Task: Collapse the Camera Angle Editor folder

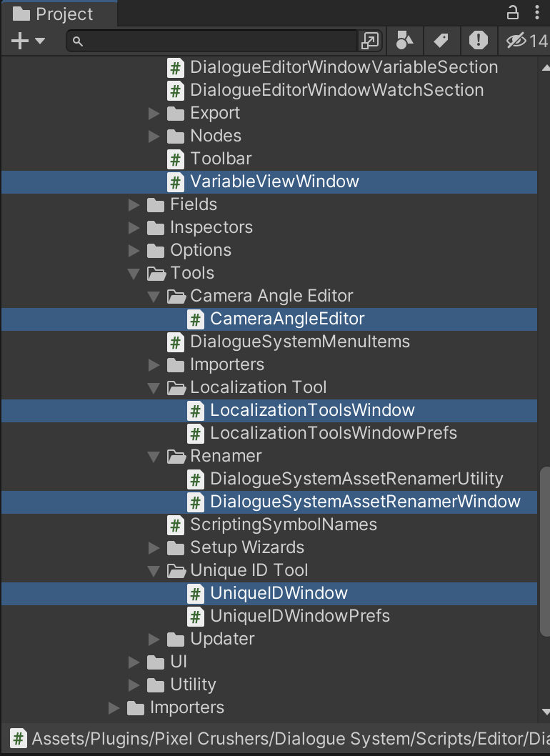Action: click(x=154, y=297)
